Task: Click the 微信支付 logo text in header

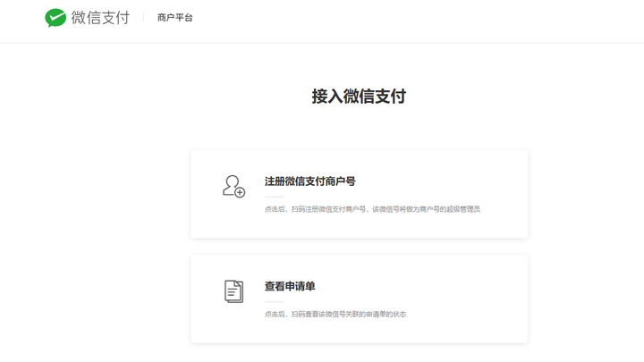Action: 98,18
